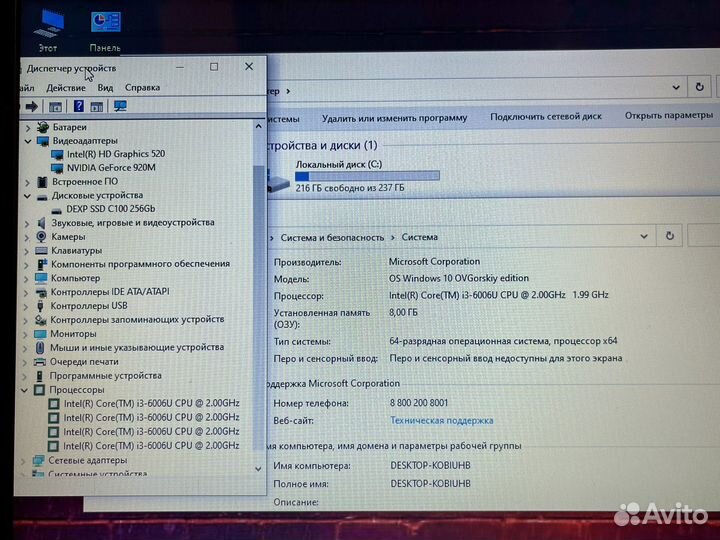The width and height of the screenshot is (720, 540).
Task: Select the Компьютер tree item
Action: tap(75, 278)
